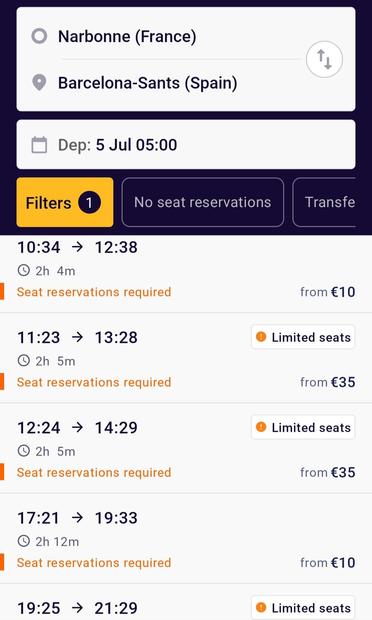Select the 10:34 to 12:38 train
The image size is (372, 620).
click(x=186, y=273)
